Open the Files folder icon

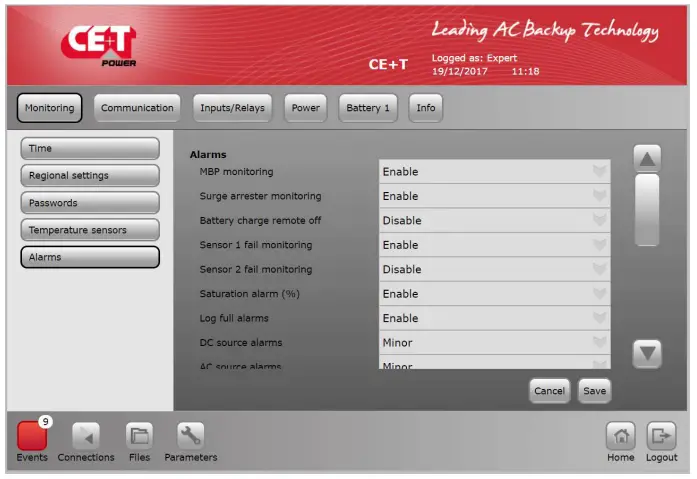(140, 436)
